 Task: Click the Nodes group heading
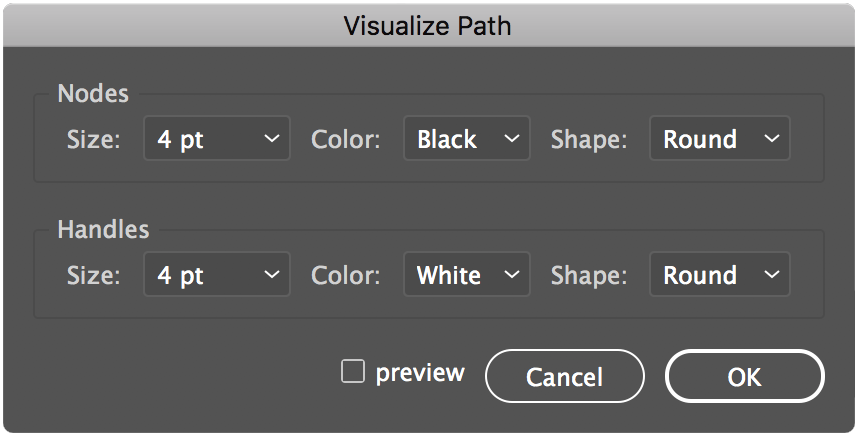(x=93, y=94)
